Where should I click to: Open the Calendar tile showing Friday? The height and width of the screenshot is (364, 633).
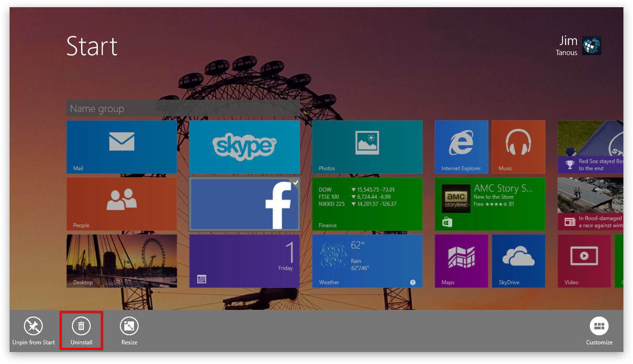(x=245, y=261)
